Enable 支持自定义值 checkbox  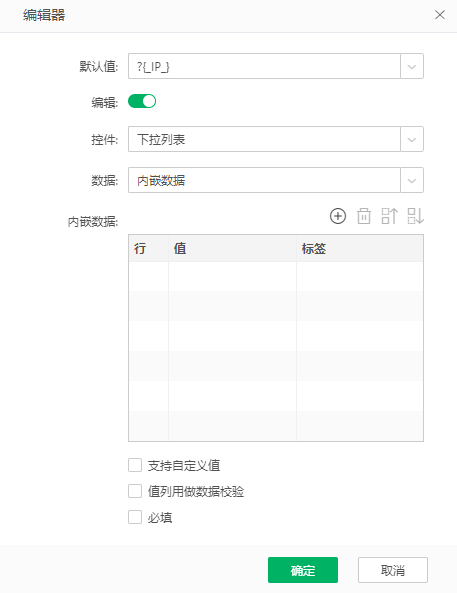tap(135, 465)
